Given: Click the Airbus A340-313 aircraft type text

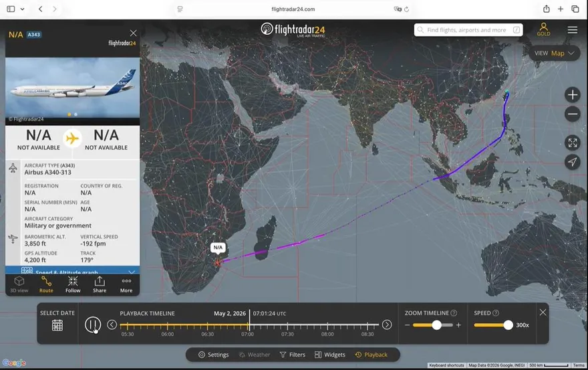Looking at the screenshot, I should point(47,173).
